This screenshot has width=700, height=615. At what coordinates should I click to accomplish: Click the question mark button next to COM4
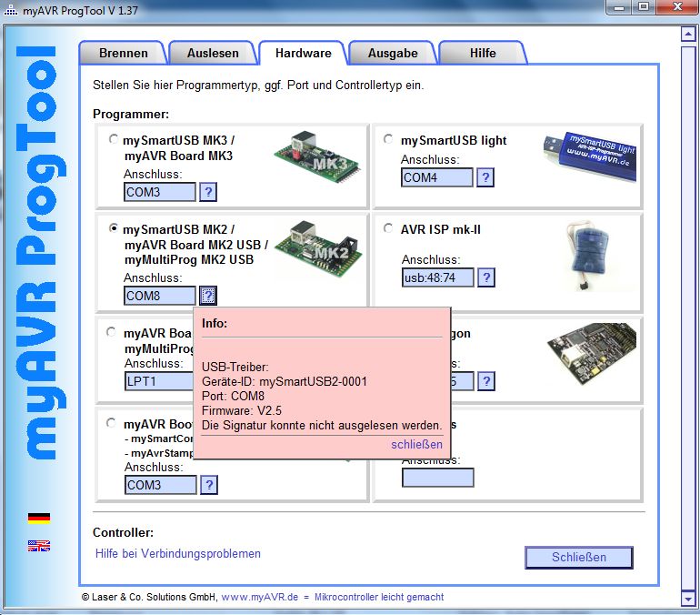coord(485,177)
